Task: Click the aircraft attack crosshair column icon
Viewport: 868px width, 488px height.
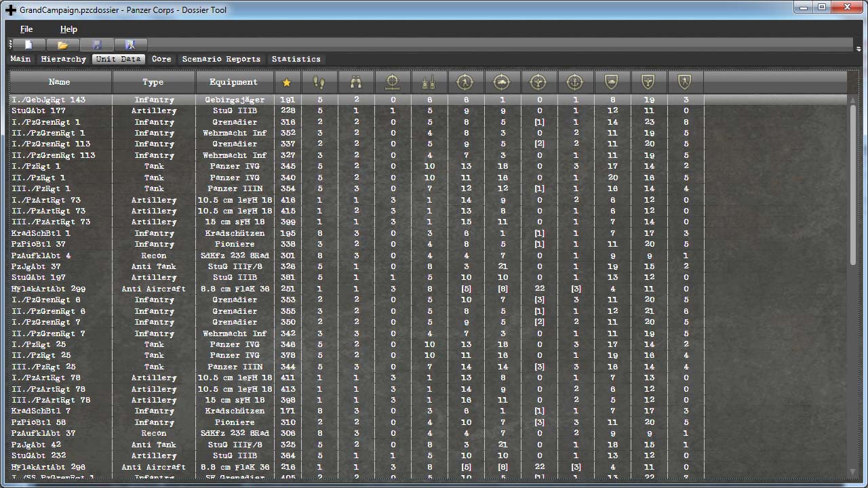Action: coord(538,82)
